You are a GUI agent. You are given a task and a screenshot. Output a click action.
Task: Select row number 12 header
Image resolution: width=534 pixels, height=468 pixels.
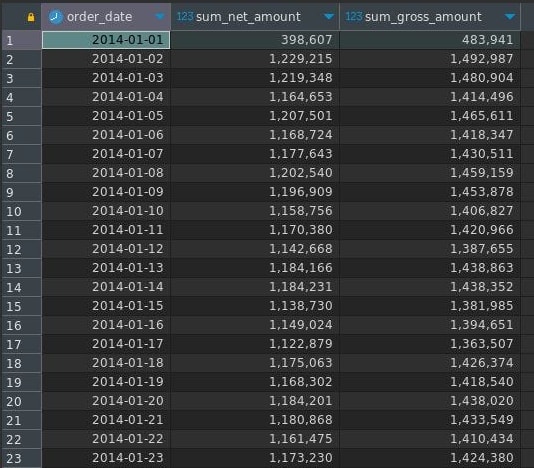[x=21, y=249]
